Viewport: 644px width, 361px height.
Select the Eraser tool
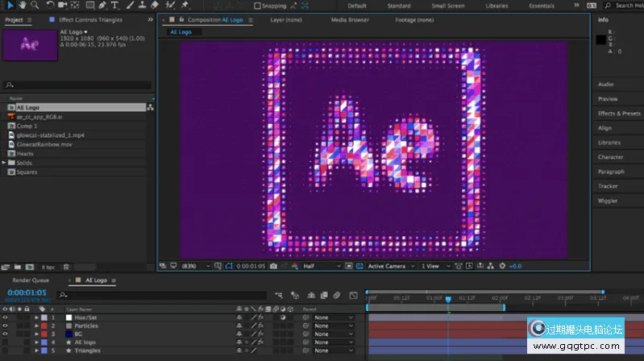[x=156, y=5]
